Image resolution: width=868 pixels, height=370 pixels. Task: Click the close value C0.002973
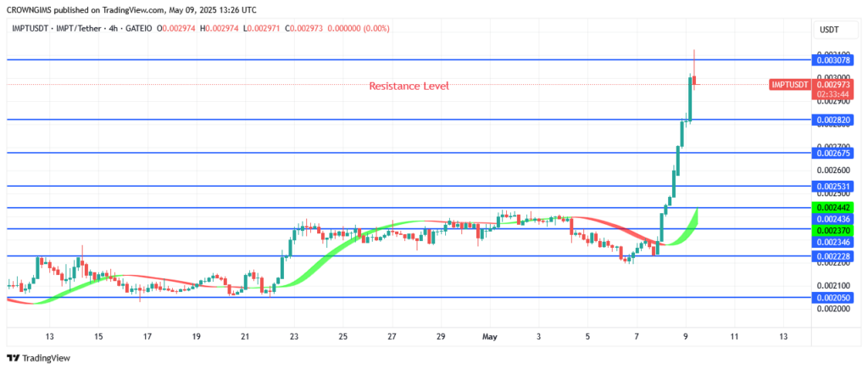(304, 28)
